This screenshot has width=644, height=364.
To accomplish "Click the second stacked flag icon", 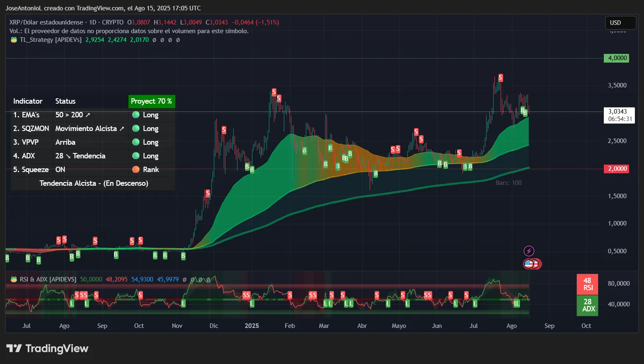I will (536, 264).
